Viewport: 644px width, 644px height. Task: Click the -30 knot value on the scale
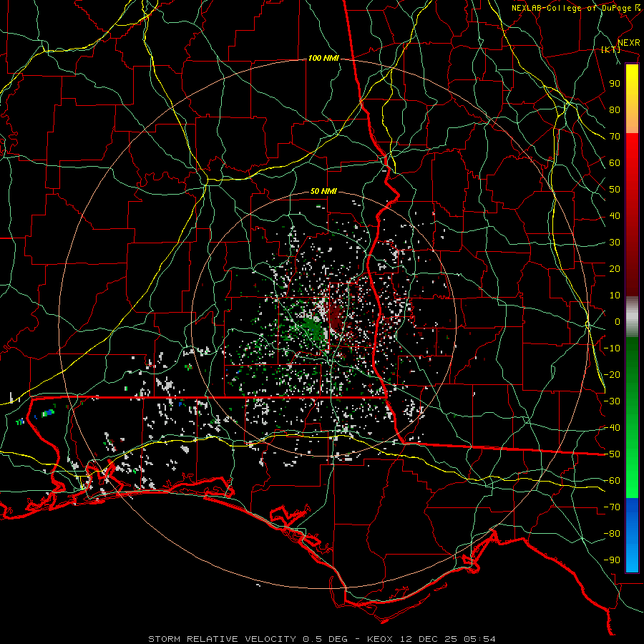click(612, 401)
